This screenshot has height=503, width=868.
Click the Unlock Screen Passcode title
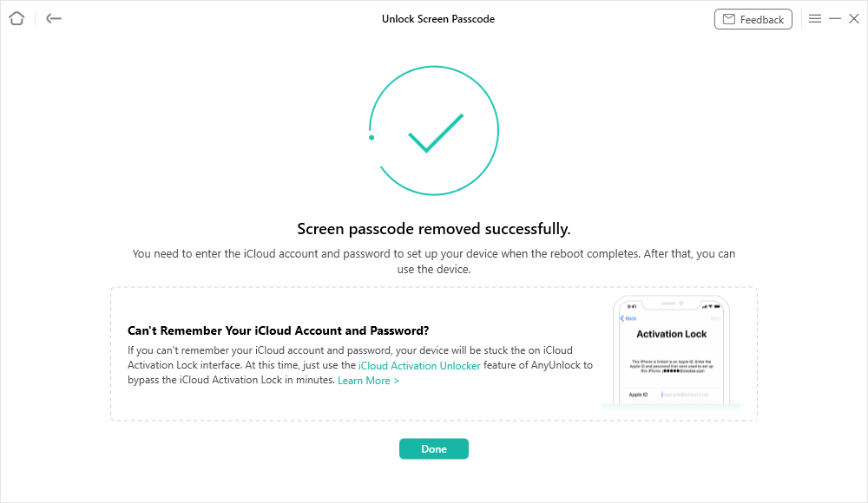(437, 18)
